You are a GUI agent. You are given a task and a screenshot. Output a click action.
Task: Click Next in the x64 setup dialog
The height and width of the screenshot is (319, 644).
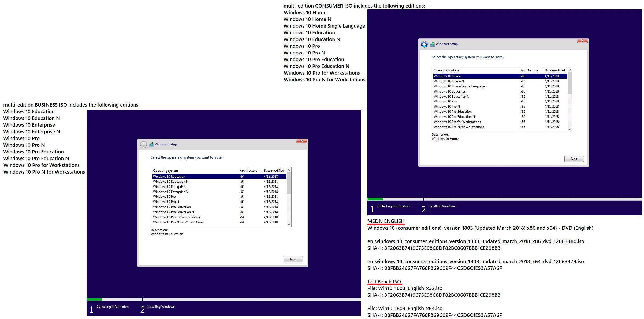[293, 259]
